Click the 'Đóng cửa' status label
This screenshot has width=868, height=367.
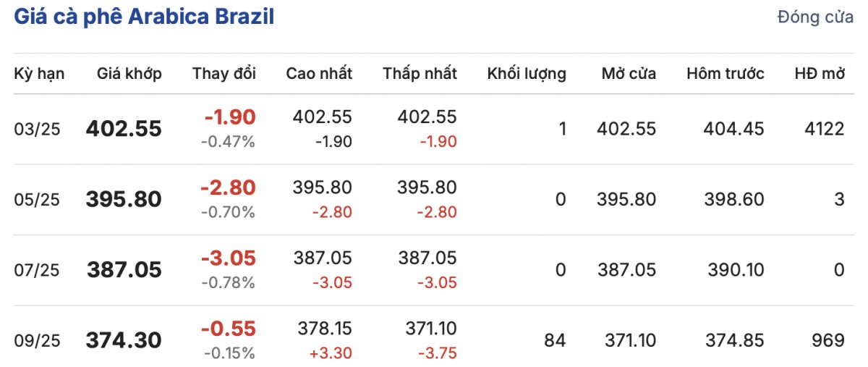(815, 18)
